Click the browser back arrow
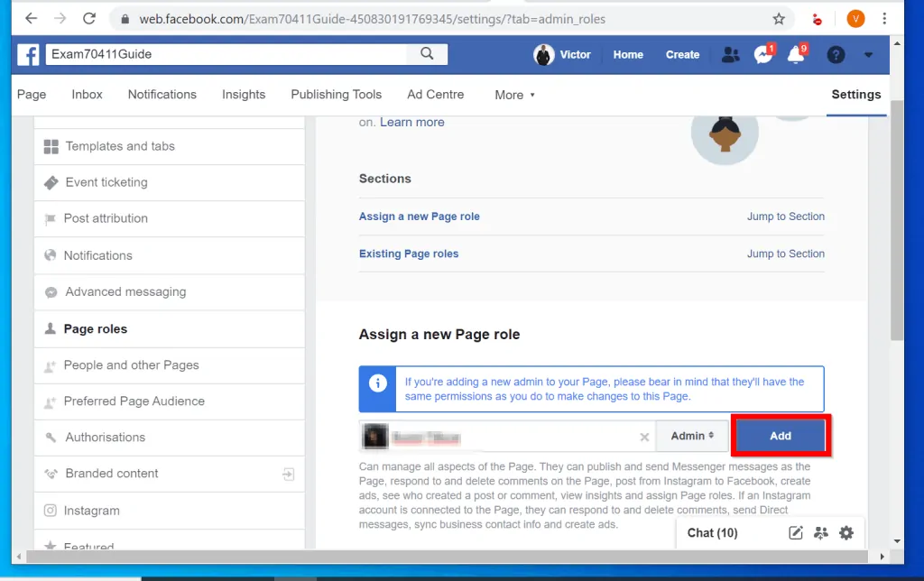Screen dimensions: 924x581 [x=31, y=18]
